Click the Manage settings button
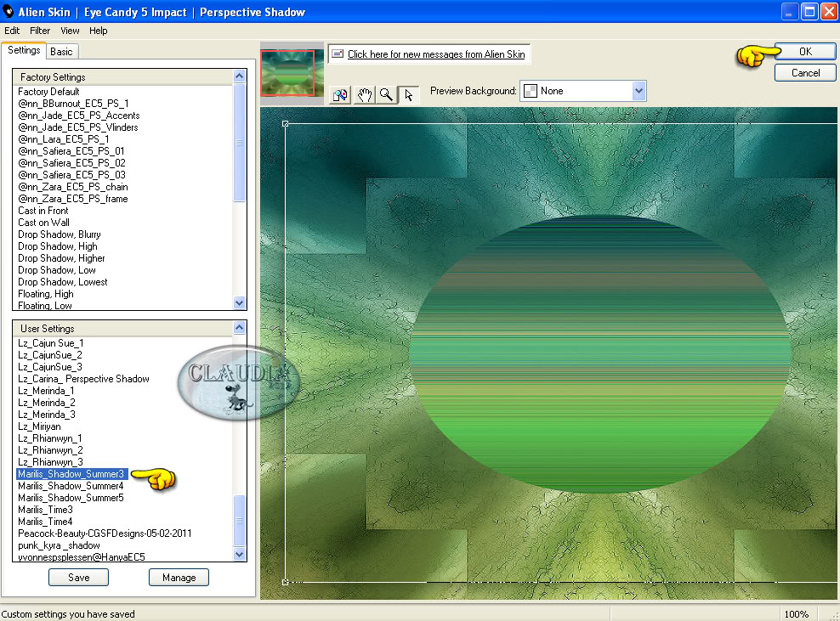This screenshot has height=621, width=840. 179,577
